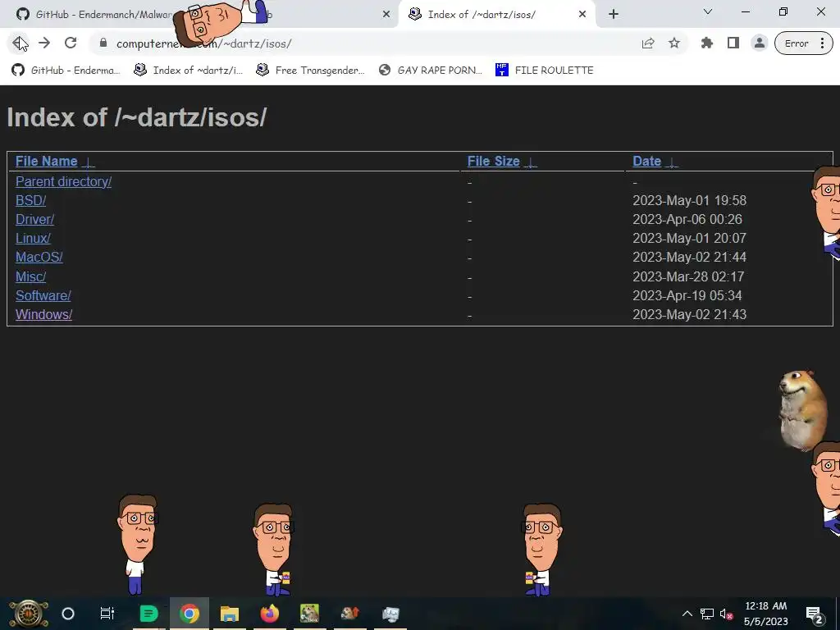This screenshot has height=630, width=840.
Task: Open the Driver/ folder link
Action: pyautogui.click(x=34, y=220)
